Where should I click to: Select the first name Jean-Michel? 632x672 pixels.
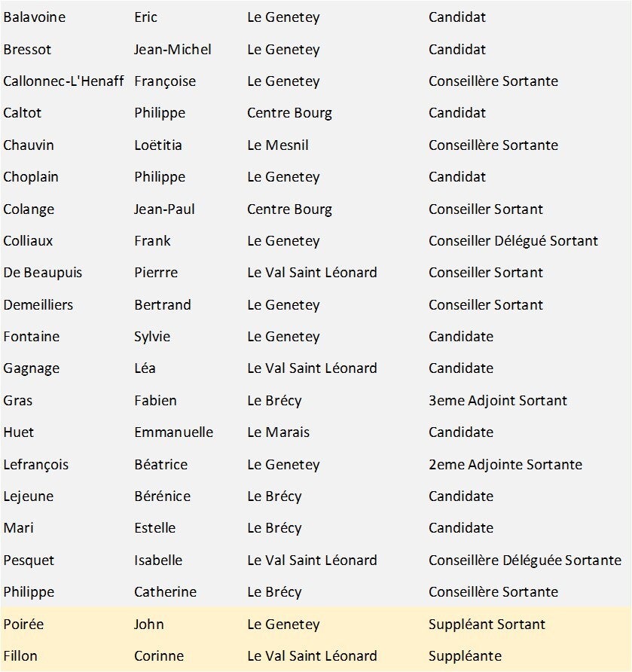click(173, 50)
